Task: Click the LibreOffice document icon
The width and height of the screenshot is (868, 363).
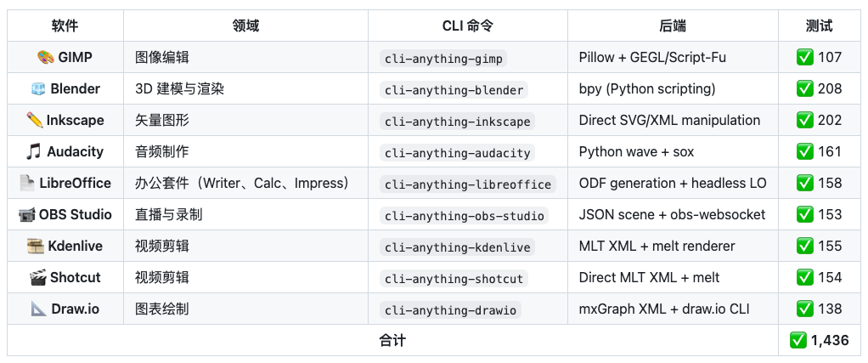Action: [26, 184]
